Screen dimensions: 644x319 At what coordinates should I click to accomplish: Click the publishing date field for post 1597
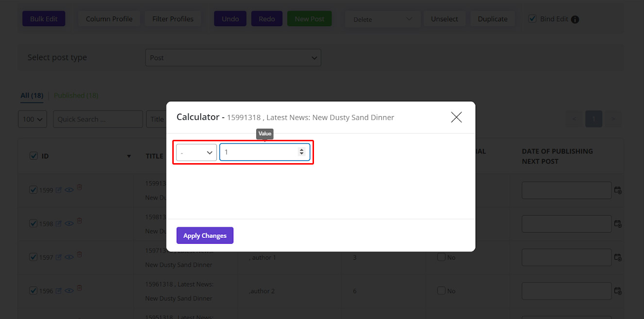coord(566,257)
